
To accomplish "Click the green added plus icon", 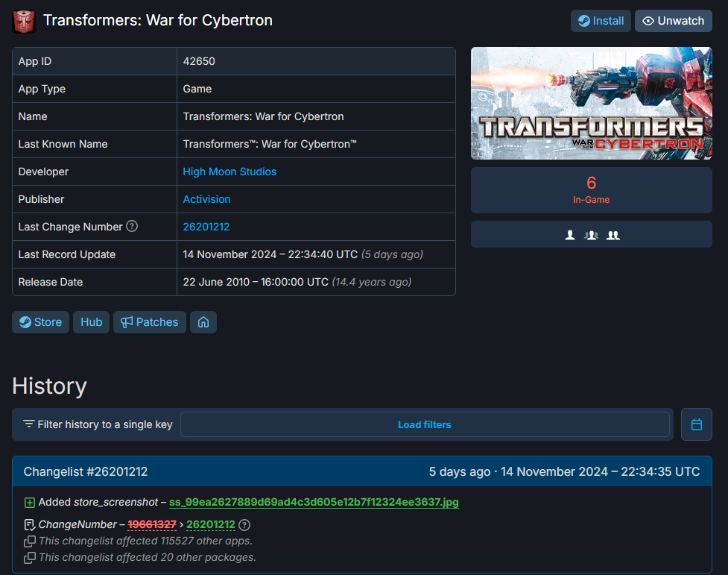I will pyautogui.click(x=30, y=503).
